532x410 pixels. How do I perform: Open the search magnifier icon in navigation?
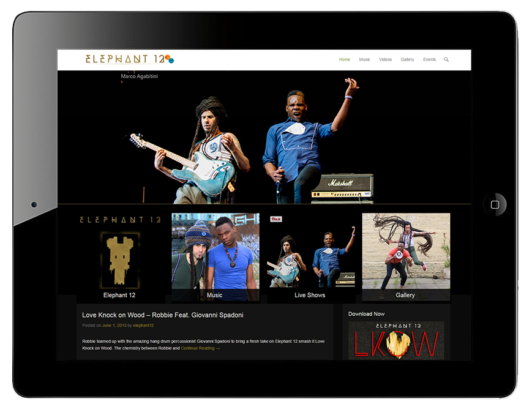(x=446, y=59)
